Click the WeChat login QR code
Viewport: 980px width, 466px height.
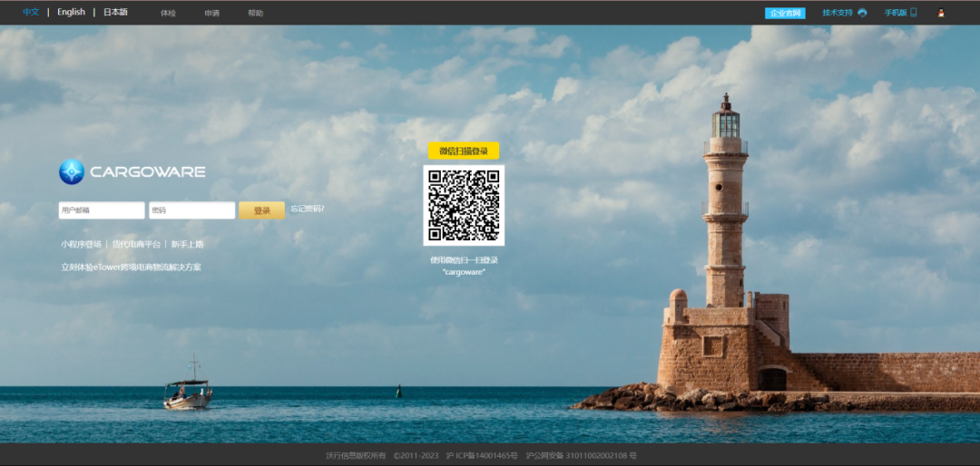click(x=464, y=205)
